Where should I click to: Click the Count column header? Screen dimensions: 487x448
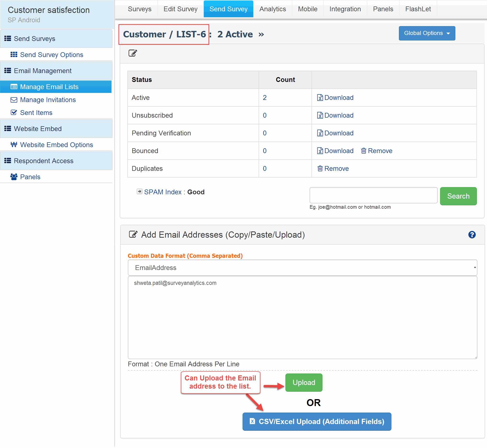click(285, 80)
